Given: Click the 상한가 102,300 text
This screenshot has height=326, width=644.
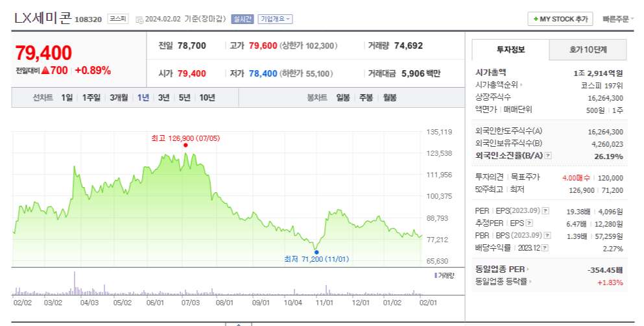Looking at the screenshot, I should 309,46.
